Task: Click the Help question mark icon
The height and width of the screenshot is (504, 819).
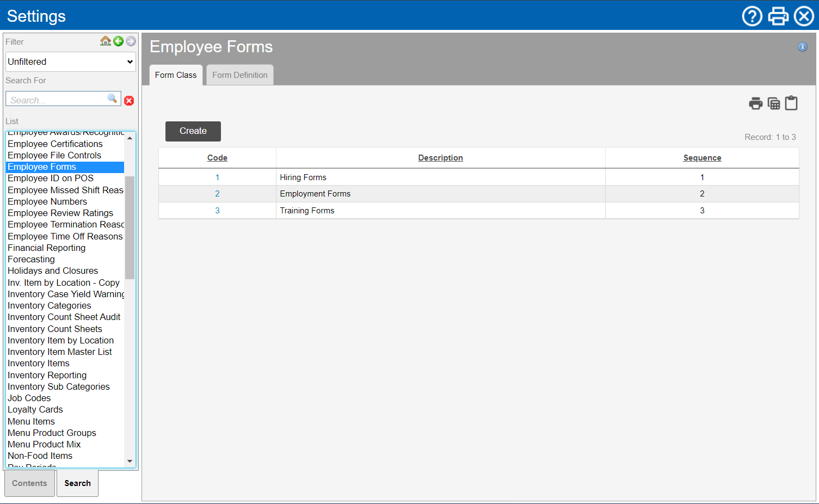Action: pos(752,16)
